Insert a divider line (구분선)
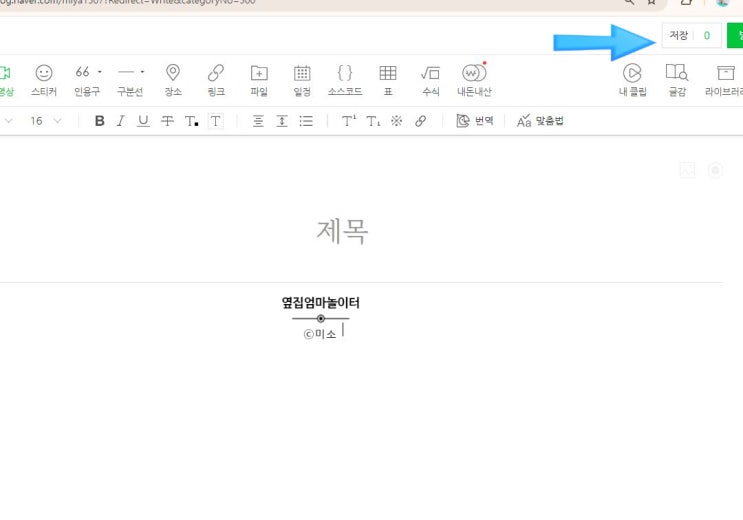Screen dimensions: 743x520 click(x=126, y=80)
